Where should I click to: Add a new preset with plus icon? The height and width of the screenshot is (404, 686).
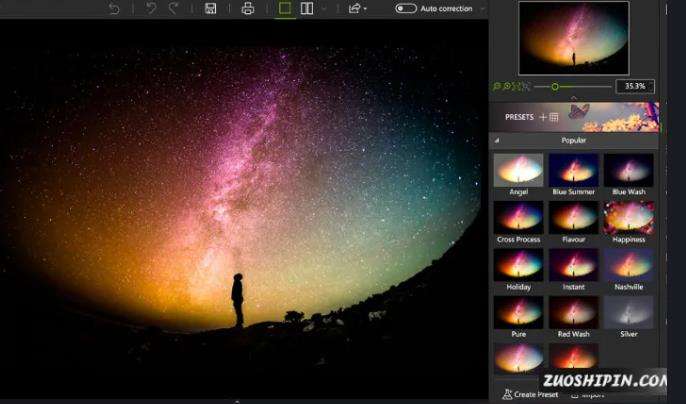[543, 117]
